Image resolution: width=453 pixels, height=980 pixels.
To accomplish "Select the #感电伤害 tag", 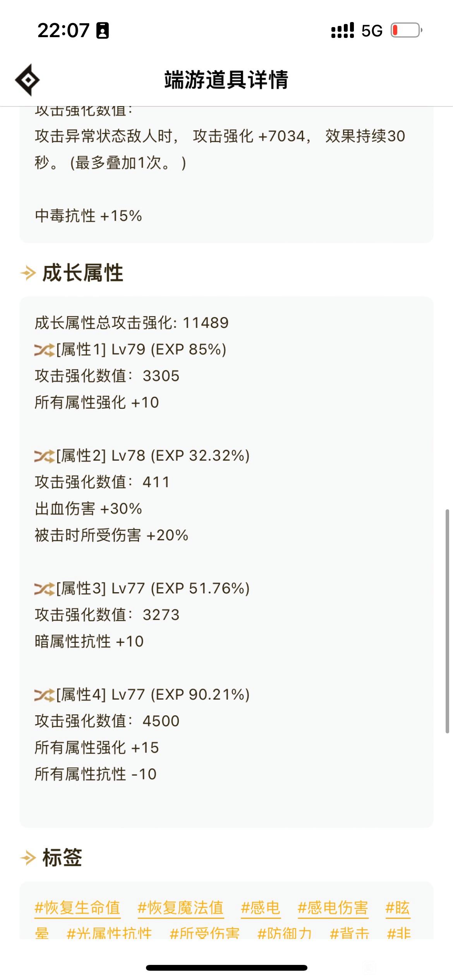I will (333, 908).
